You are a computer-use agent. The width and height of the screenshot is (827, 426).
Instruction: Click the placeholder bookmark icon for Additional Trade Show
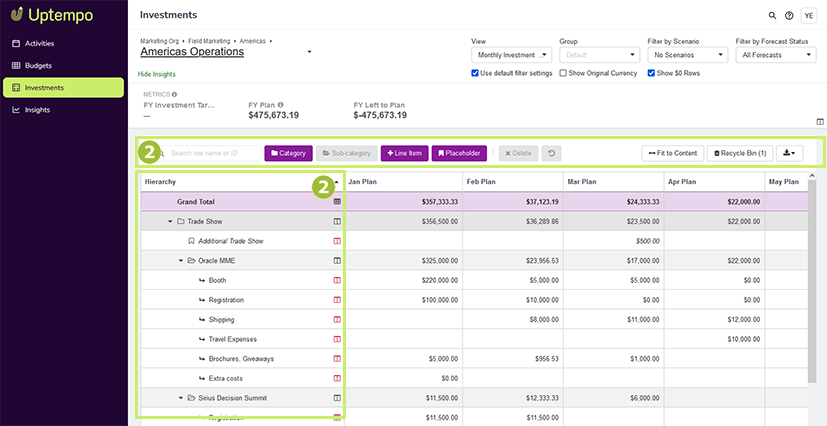tap(191, 241)
